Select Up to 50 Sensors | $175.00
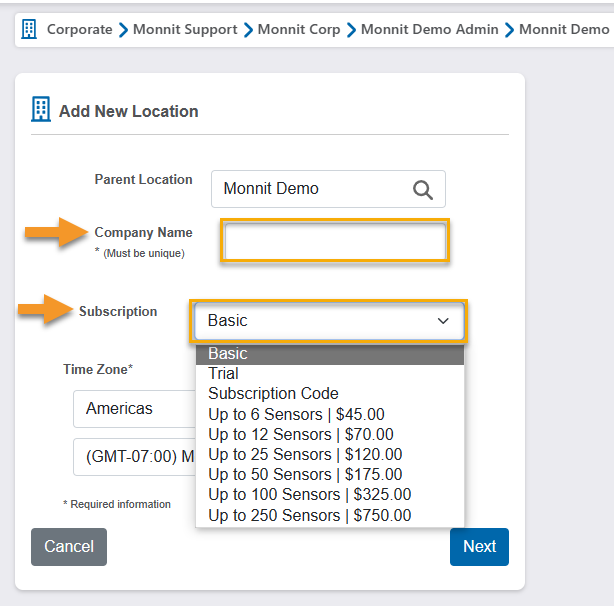The height and width of the screenshot is (606, 614). 330,474
